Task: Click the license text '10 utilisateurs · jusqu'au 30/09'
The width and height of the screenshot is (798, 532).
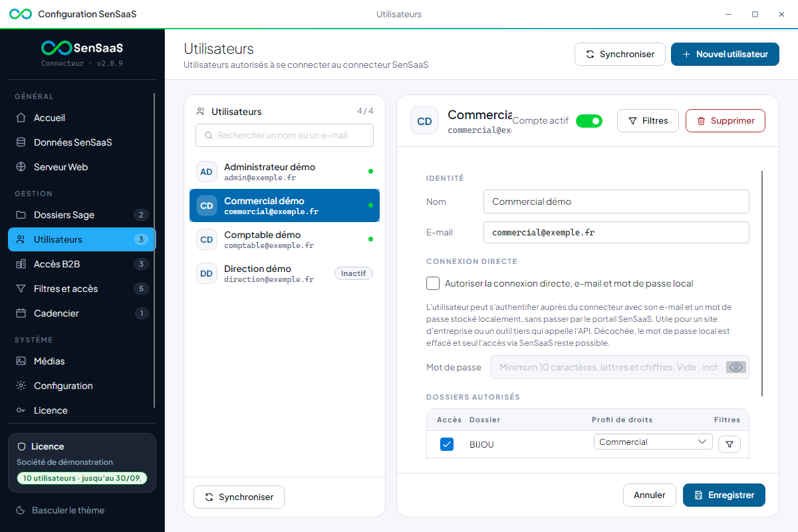Action: click(82, 478)
